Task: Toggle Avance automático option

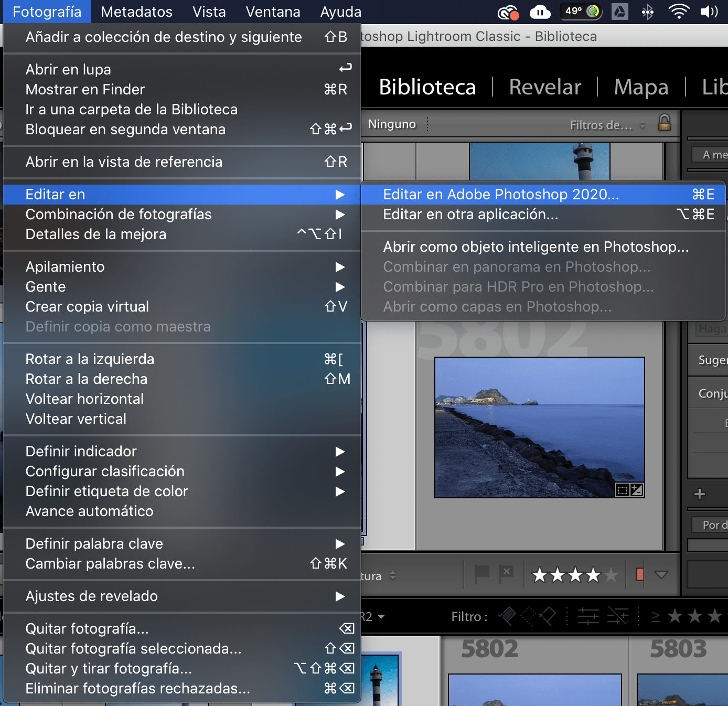Action: pos(182,511)
